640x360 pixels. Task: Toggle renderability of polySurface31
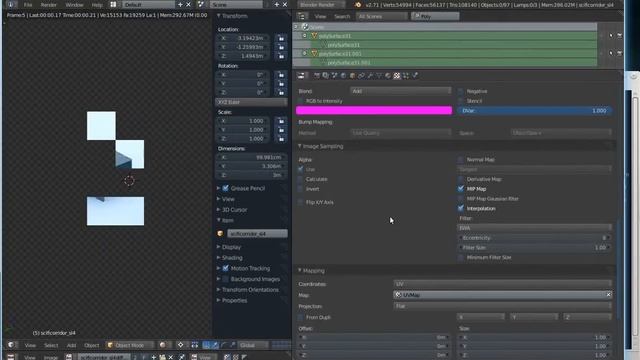[620, 36]
